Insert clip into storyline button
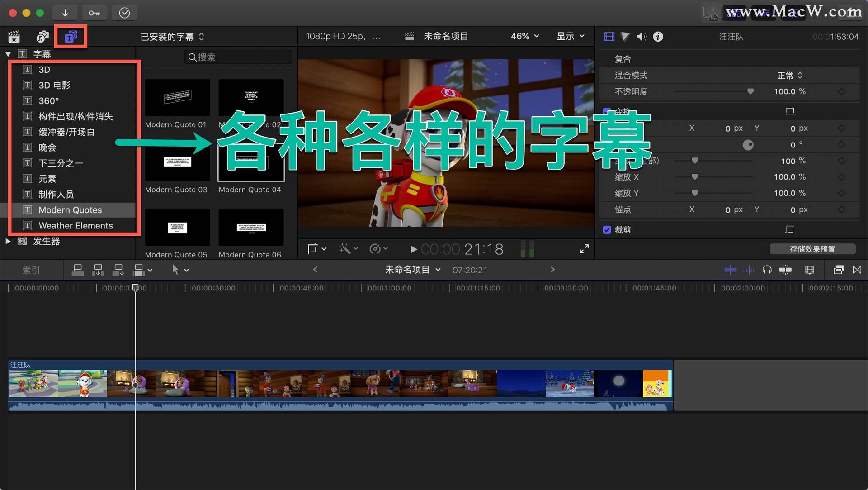The width and height of the screenshot is (868, 490). point(98,270)
